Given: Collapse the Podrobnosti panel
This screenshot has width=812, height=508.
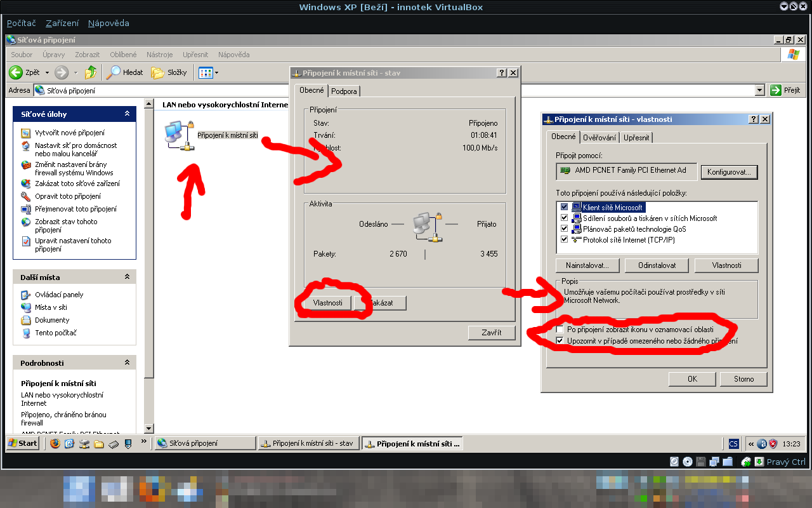Looking at the screenshot, I should tap(127, 363).
